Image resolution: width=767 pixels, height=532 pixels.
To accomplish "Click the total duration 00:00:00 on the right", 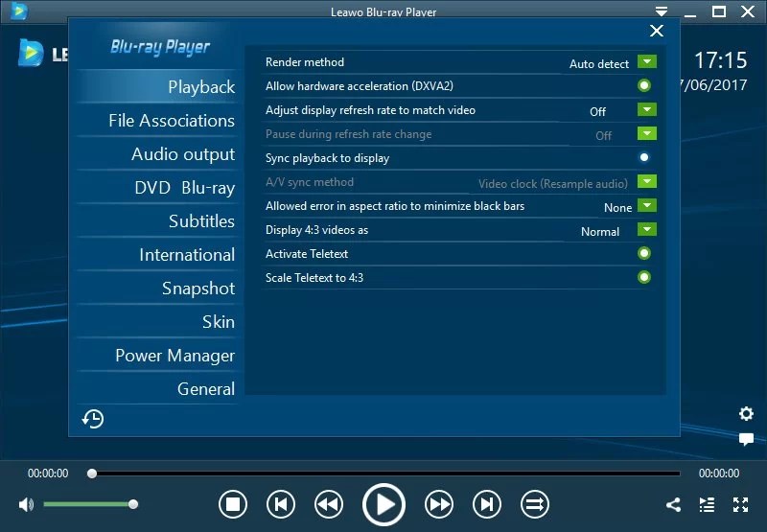I will point(718,474).
